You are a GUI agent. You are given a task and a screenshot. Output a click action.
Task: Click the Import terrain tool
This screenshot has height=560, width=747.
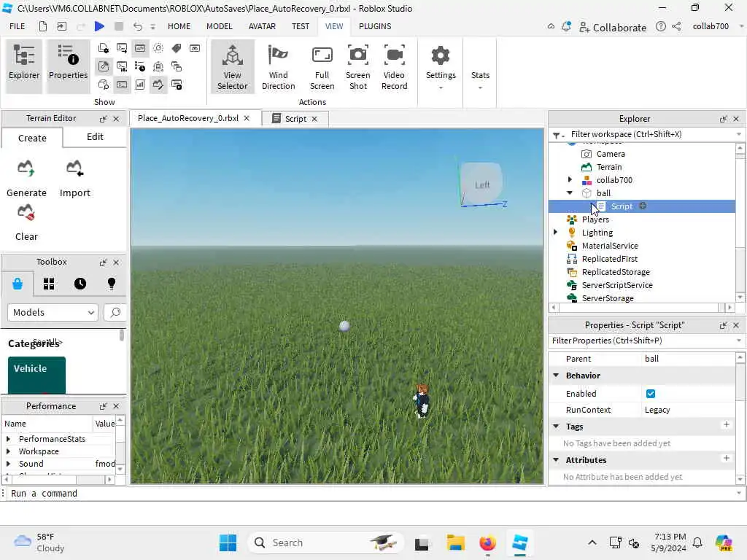point(75,179)
